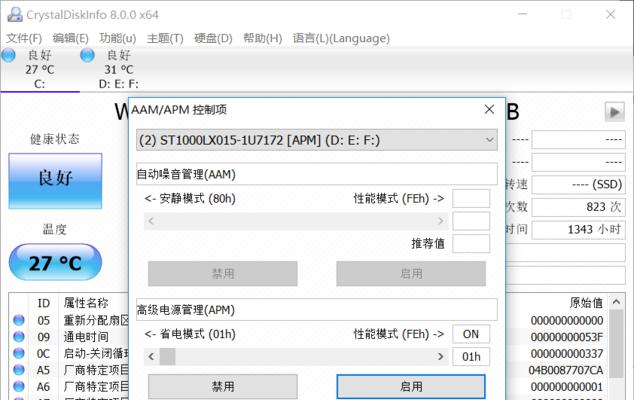The height and width of the screenshot is (400, 634).
Task: Open the 硬盘(D) menu
Action: click(213, 38)
